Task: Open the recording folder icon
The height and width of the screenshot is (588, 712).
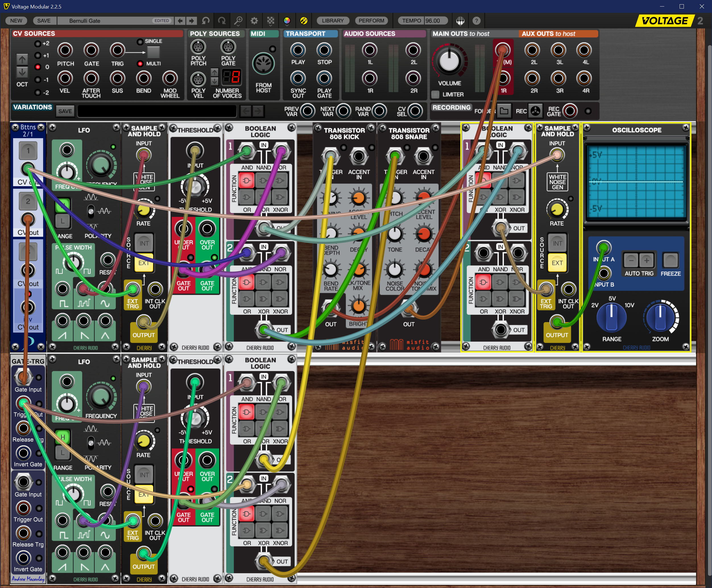Action: pos(504,111)
